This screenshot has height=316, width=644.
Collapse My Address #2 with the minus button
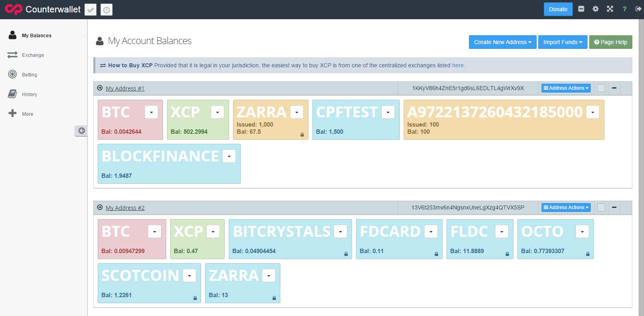(x=614, y=207)
